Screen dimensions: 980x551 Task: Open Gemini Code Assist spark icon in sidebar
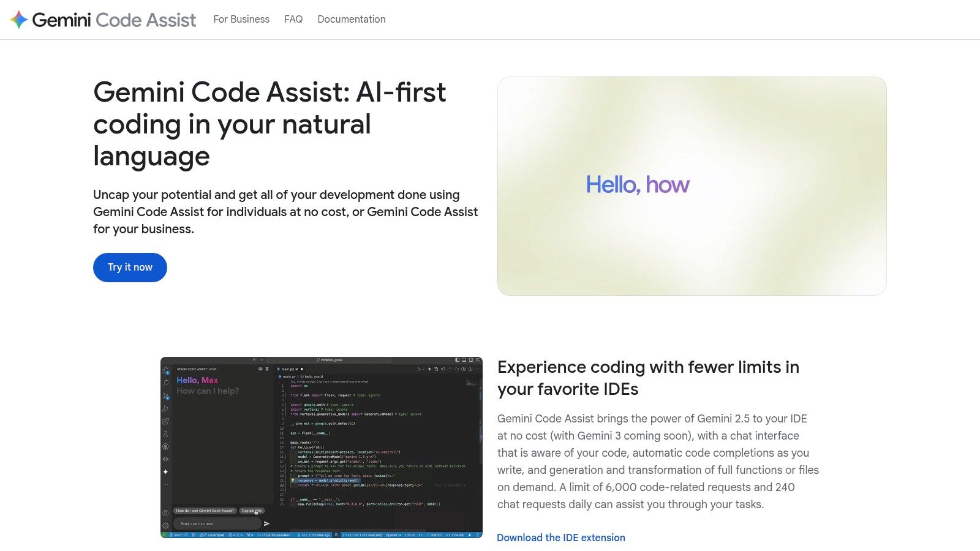coord(165,471)
